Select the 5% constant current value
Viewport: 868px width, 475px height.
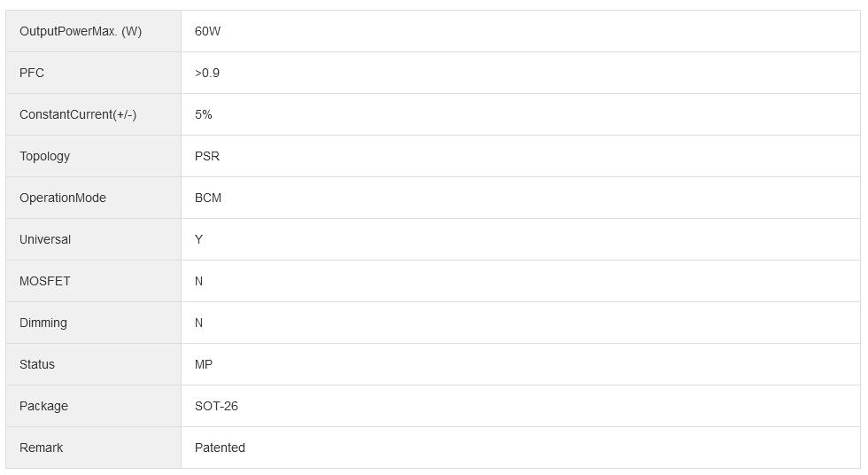pos(204,114)
